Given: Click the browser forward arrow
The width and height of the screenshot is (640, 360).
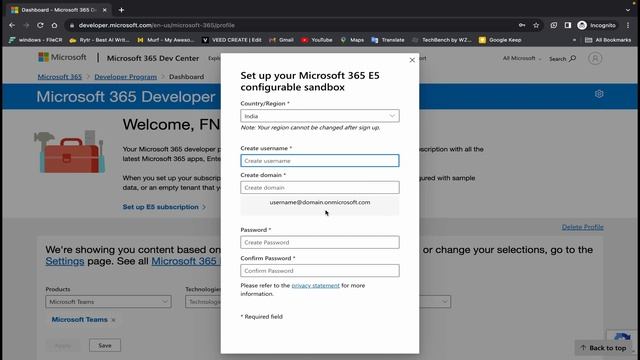Looking at the screenshot, I should (26, 25).
